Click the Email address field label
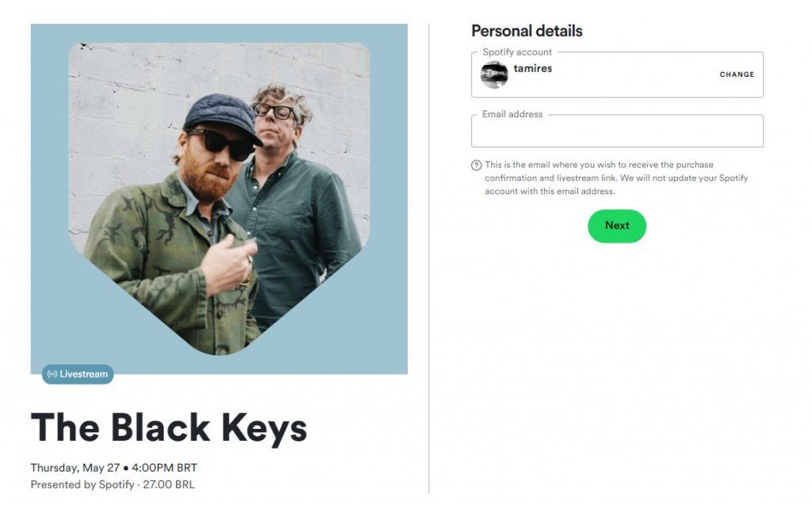 tap(512, 114)
